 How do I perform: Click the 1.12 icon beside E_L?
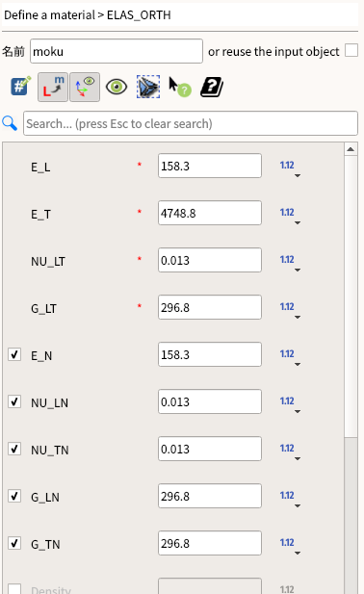pos(287,166)
